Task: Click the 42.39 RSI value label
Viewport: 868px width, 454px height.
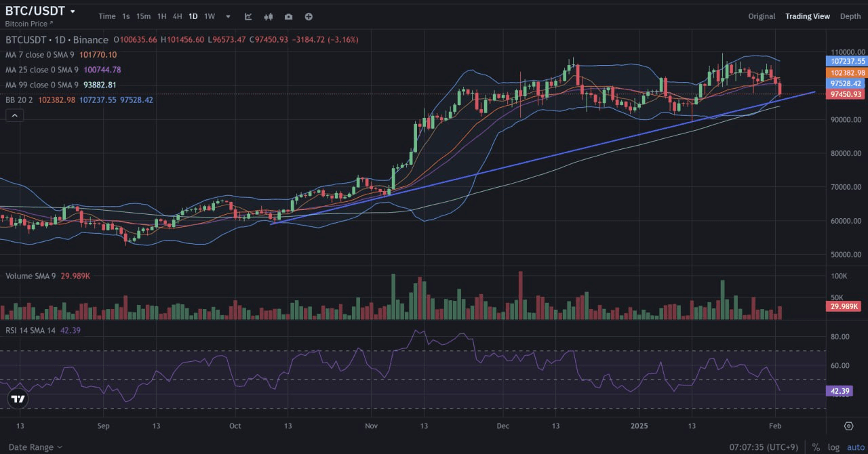Action: point(840,391)
